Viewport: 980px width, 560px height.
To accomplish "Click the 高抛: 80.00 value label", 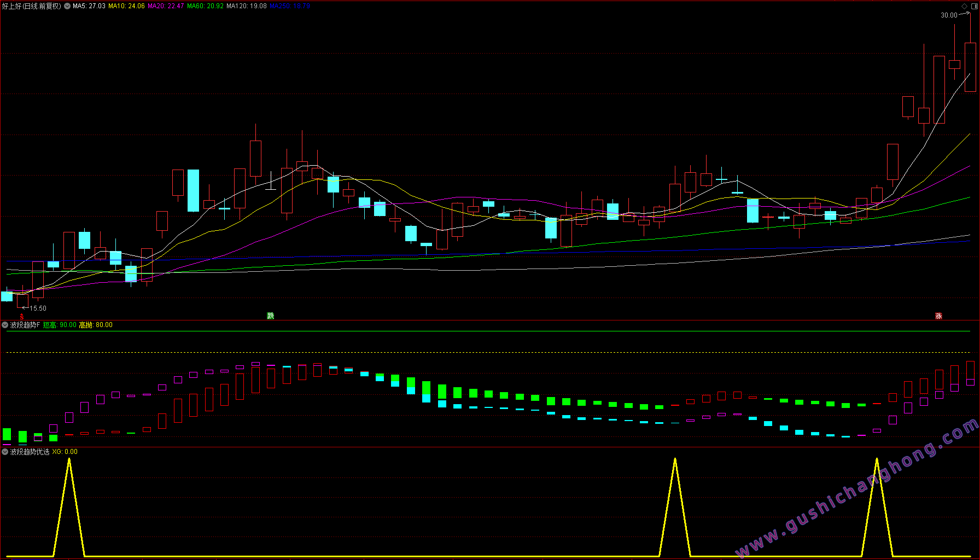I will click(96, 325).
